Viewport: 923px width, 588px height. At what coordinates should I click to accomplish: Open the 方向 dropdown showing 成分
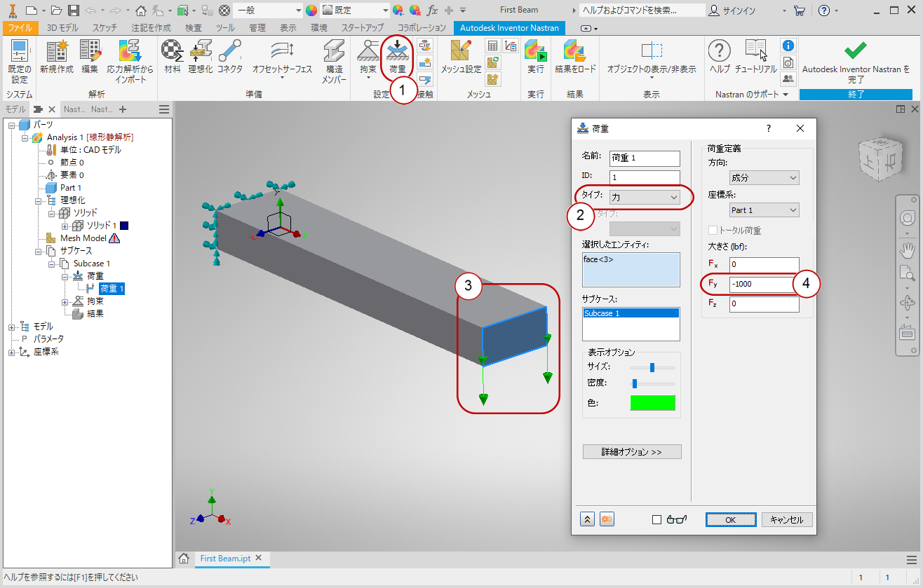[x=764, y=178]
